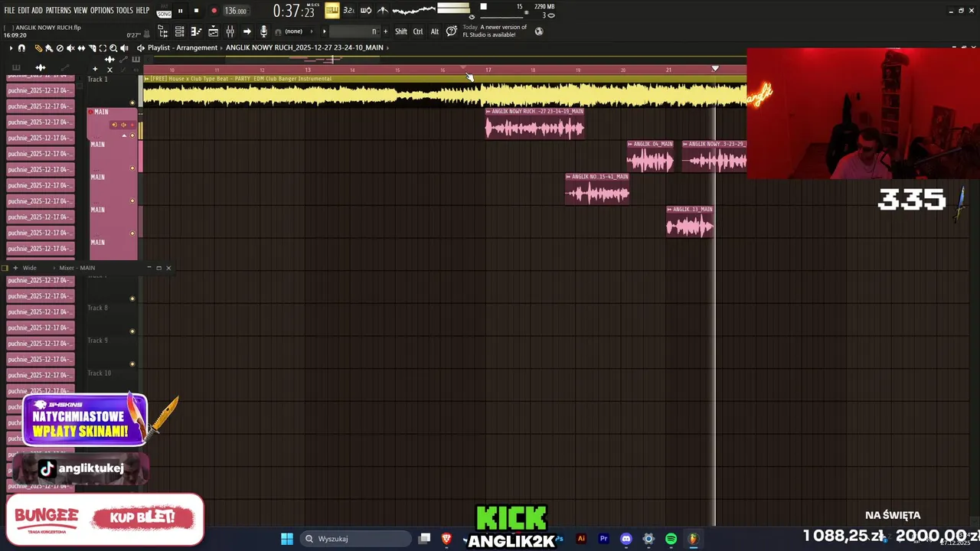
Task: Click the Alt modifier button
Action: [x=435, y=31]
